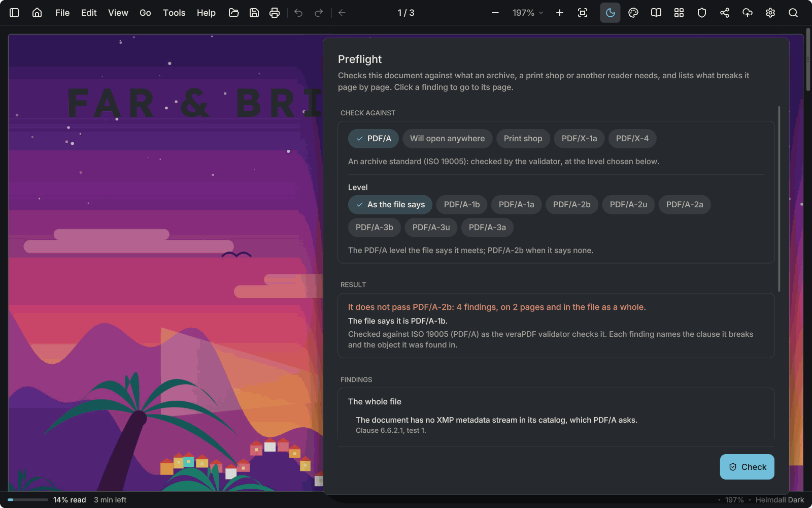The image size is (812, 508).
Task: Click Heimdall Dark theme status text
Action: pyautogui.click(x=780, y=500)
